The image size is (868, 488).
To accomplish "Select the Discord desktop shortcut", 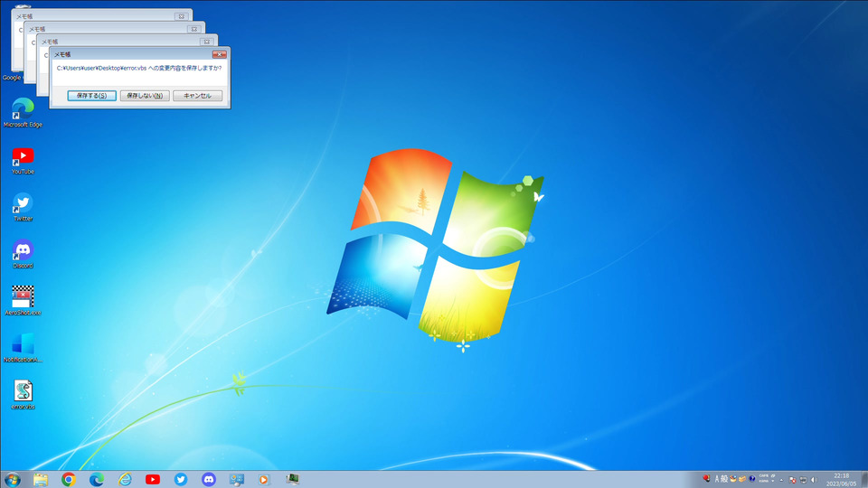I will coord(23,255).
